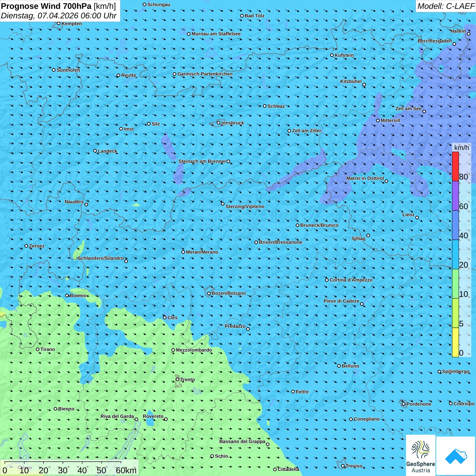Click the '60km' scale bar label
The width and height of the screenshot is (476, 476).
(126, 470)
